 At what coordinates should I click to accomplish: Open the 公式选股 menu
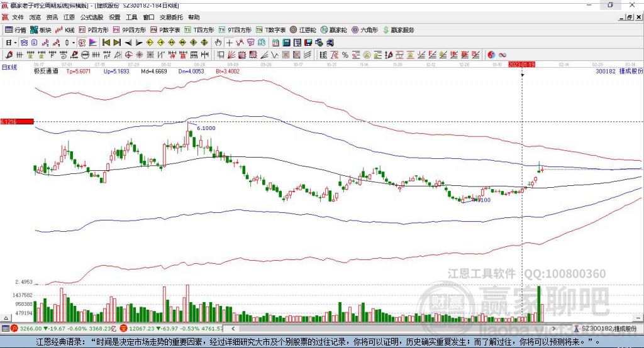91,18
